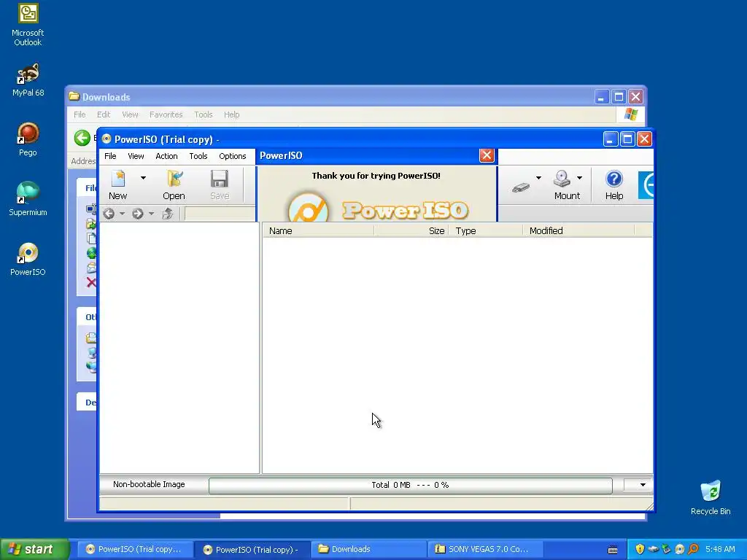Sort files by Size column header
This screenshot has width=747, height=560.
tap(411, 231)
